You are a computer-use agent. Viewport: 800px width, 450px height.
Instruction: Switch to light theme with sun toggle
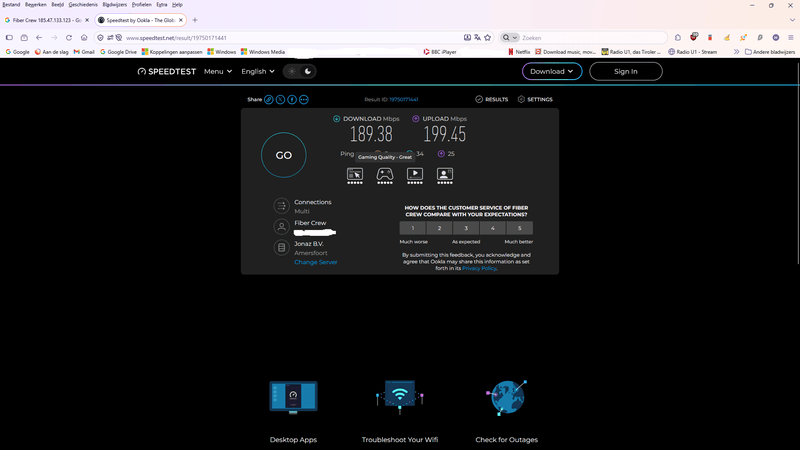coord(292,71)
